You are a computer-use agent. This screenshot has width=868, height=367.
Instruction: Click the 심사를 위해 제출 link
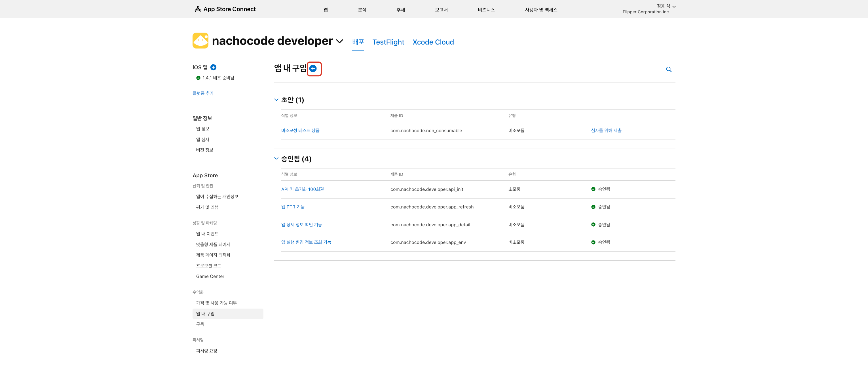click(x=606, y=131)
